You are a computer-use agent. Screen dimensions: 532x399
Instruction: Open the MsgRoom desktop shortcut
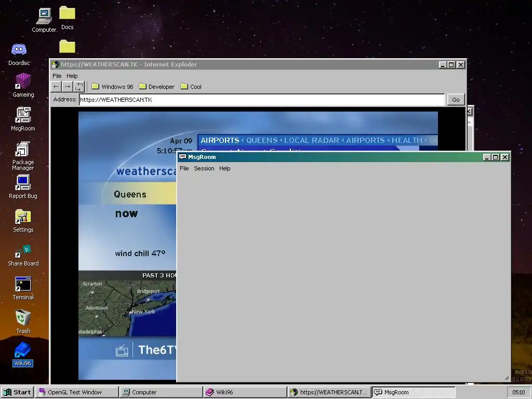pyautogui.click(x=23, y=119)
